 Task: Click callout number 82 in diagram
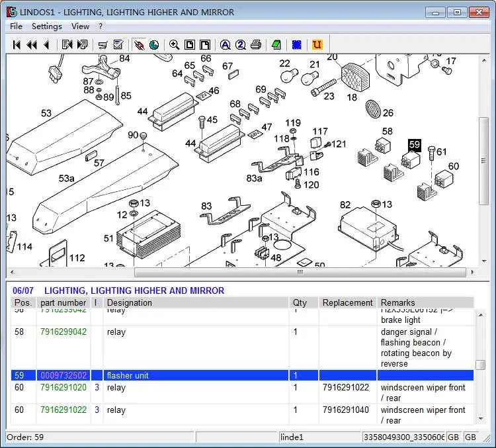click(x=345, y=205)
